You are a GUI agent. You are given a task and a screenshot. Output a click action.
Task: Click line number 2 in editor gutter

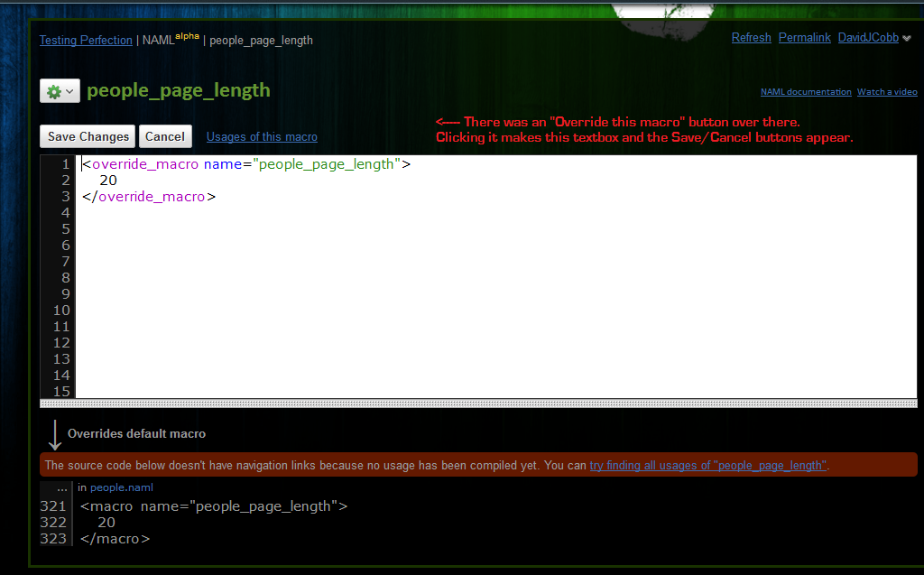click(x=65, y=181)
